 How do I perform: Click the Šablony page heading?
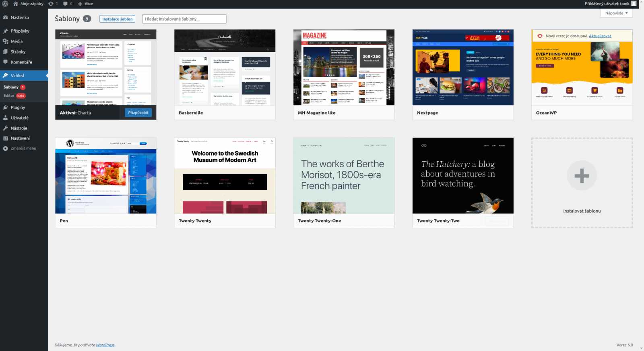pos(67,18)
